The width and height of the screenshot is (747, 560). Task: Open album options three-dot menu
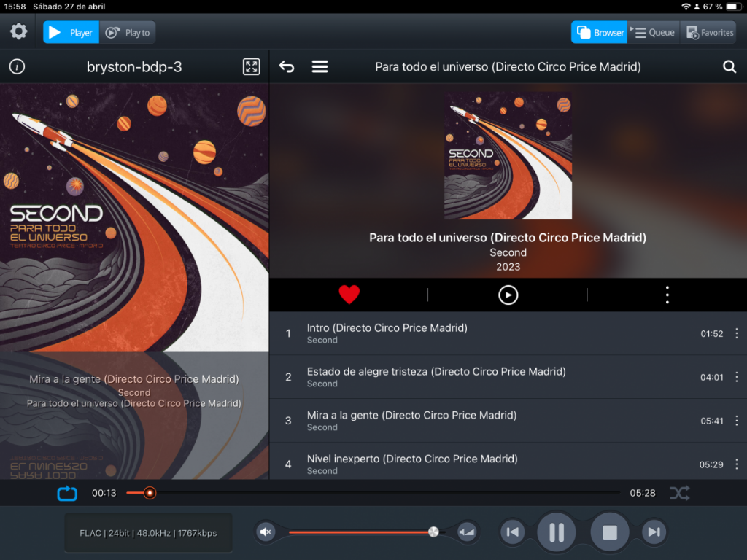point(667,295)
